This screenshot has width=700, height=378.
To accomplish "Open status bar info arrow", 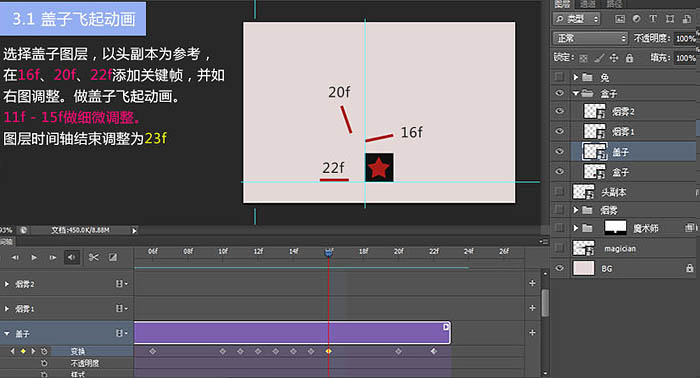I will (134, 230).
